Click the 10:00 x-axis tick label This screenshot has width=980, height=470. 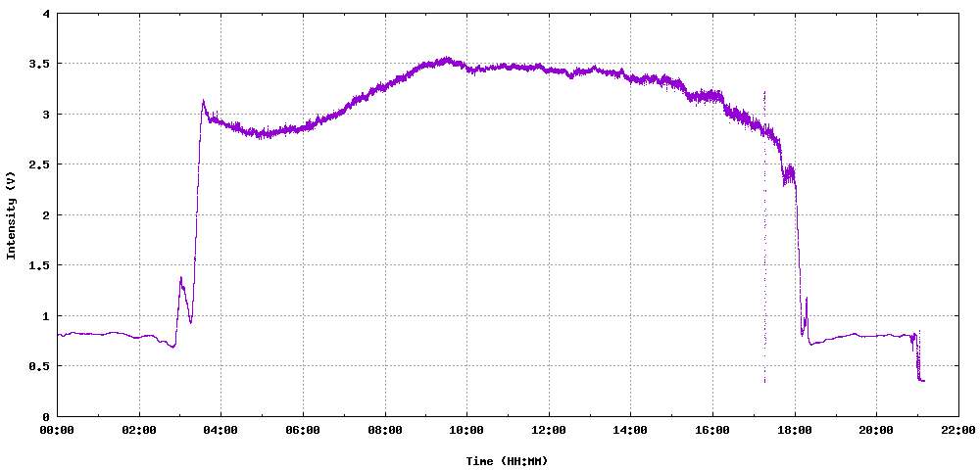click(x=466, y=430)
